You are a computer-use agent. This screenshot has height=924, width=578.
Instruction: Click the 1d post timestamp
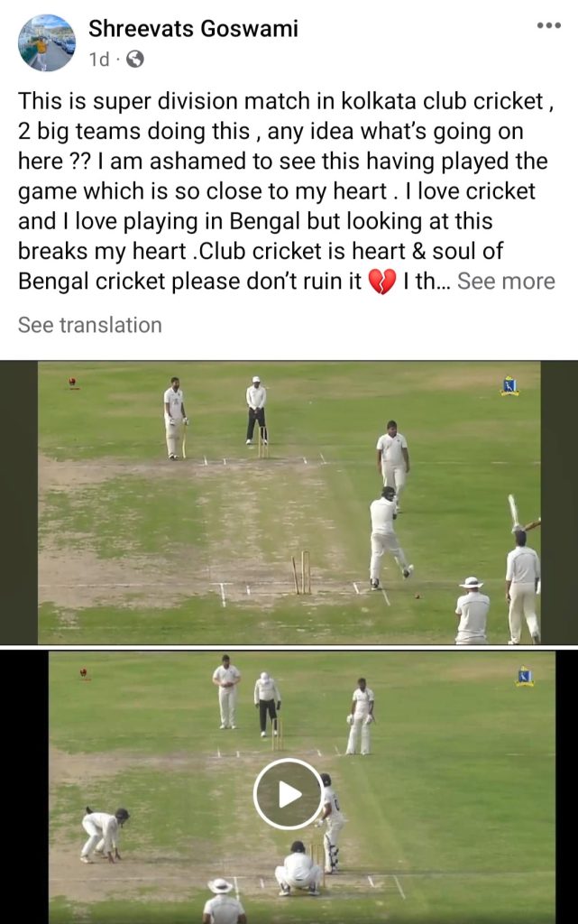(x=99, y=60)
